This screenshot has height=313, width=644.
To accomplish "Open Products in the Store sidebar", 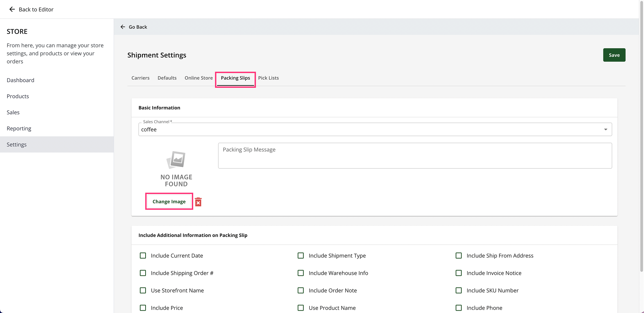I will tap(18, 96).
